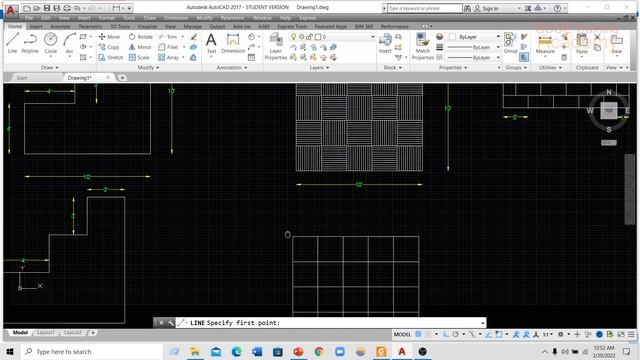Image resolution: width=640 pixels, height=360 pixels.
Task: Click the Measure tool
Action: (x=545, y=44)
